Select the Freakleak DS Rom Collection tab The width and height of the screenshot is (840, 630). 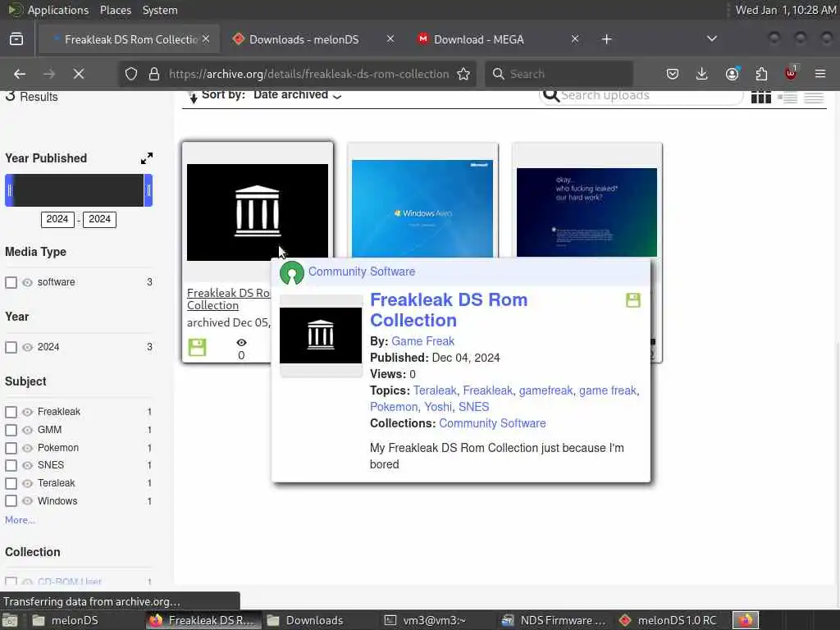point(129,39)
